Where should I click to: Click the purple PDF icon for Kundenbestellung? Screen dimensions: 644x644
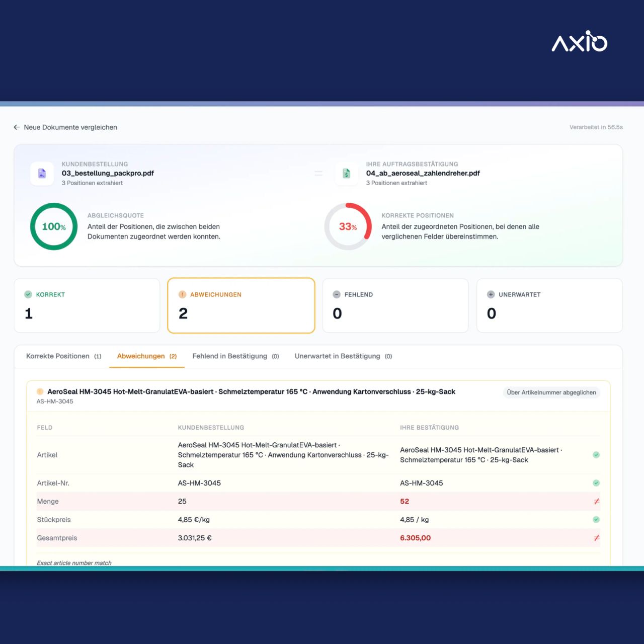[42, 173]
